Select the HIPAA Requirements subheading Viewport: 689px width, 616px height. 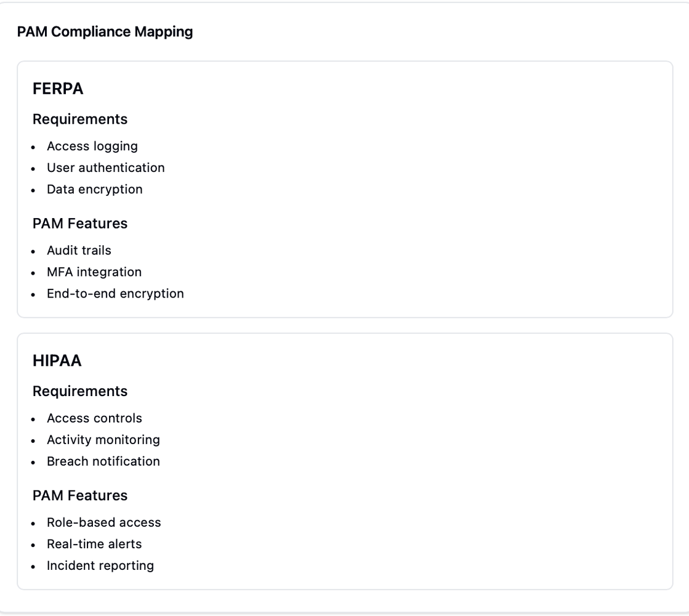80,391
